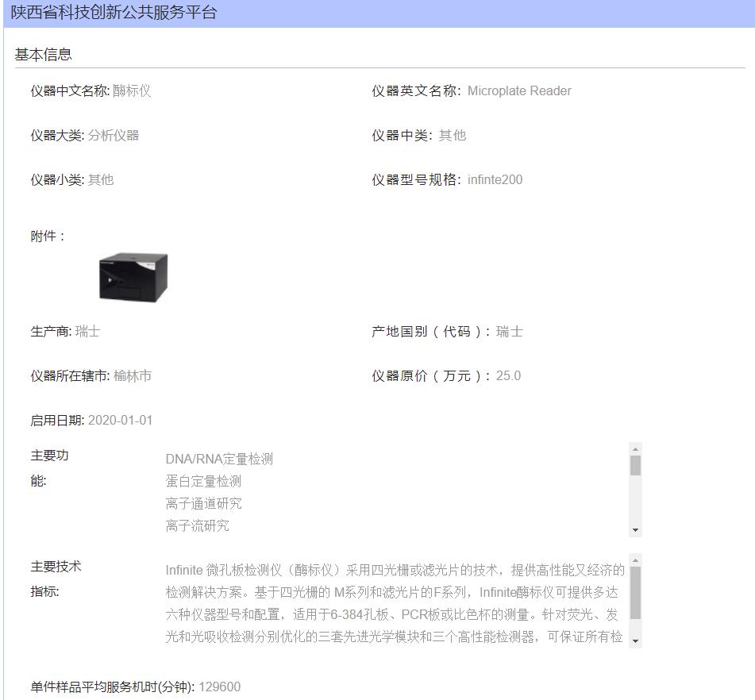Click the down arrow of the 主要技术指标 scrollbar
The width and height of the screenshot is (755, 700).
[635, 641]
